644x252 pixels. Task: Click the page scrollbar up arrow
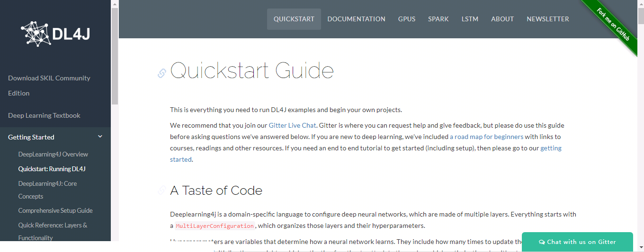[641, 4]
